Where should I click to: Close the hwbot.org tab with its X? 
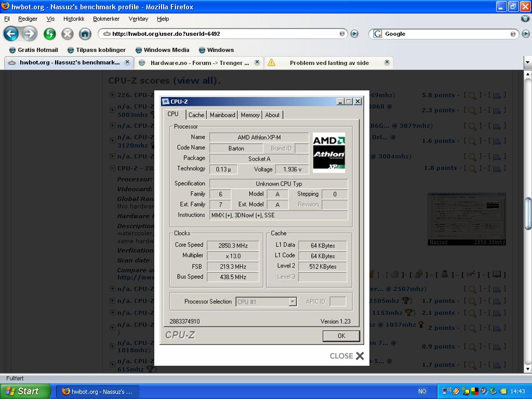click(127, 62)
